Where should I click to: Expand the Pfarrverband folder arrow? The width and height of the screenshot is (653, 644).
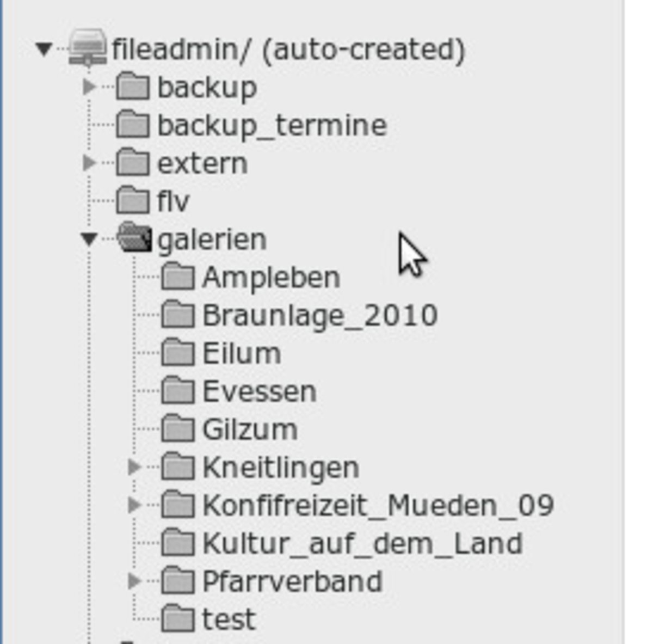[134, 581]
